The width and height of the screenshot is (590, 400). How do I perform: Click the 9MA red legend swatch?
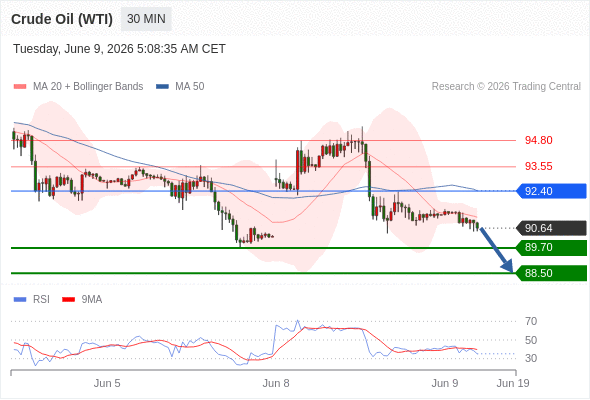(68, 300)
